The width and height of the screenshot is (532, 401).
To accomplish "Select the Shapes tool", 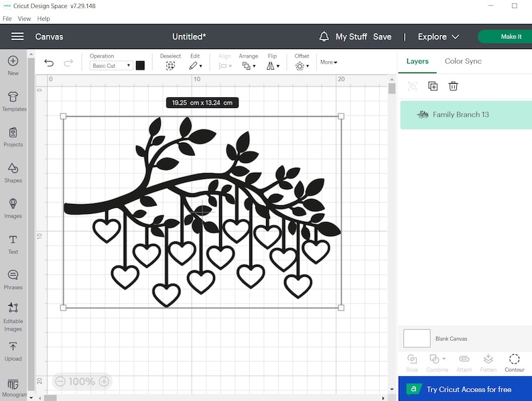I will (13, 172).
